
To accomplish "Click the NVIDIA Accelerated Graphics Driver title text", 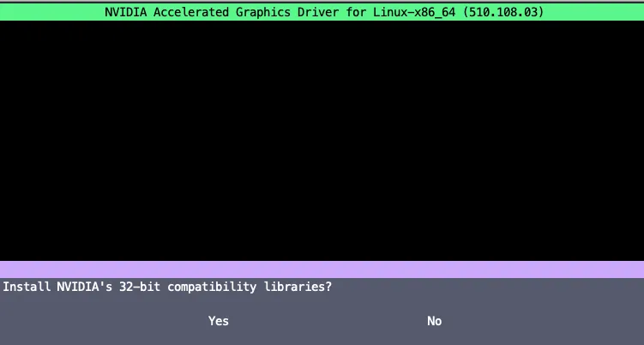I will pos(324,12).
